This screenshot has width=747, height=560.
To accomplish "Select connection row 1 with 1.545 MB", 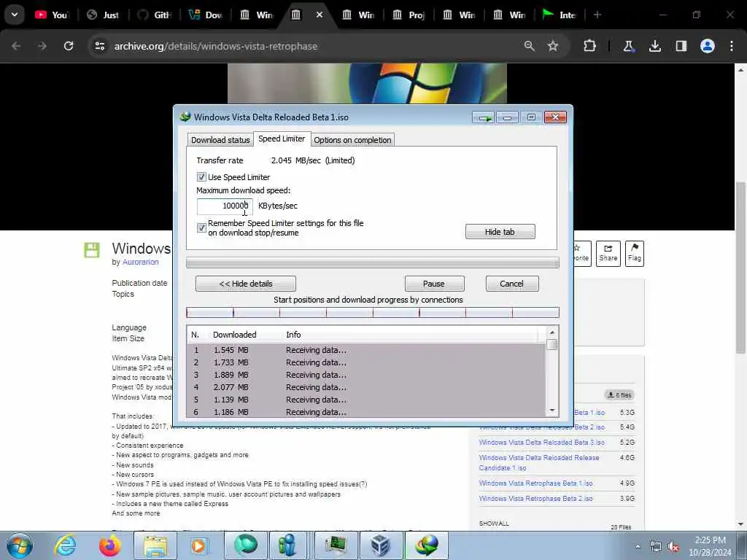I will coord(366,350).
